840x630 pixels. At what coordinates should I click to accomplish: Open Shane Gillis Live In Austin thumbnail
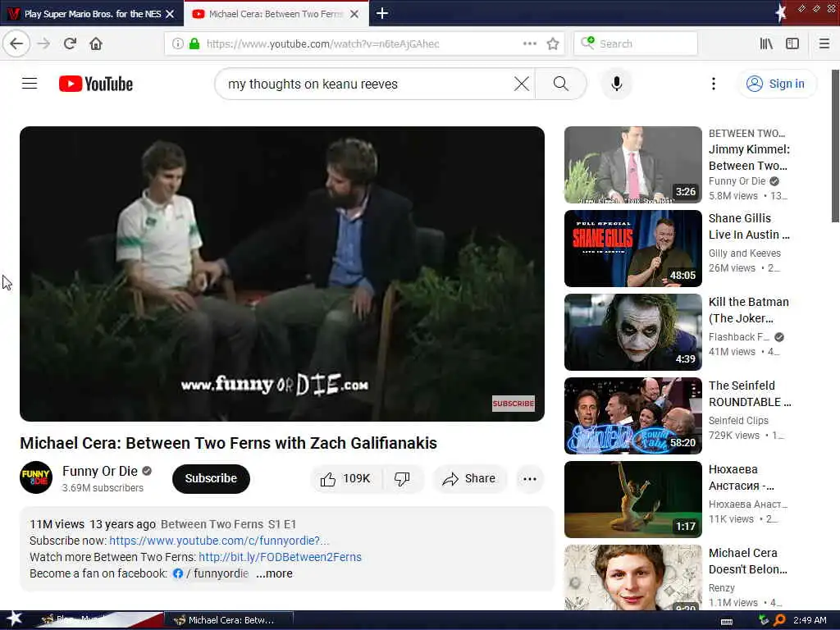[632, 248]
